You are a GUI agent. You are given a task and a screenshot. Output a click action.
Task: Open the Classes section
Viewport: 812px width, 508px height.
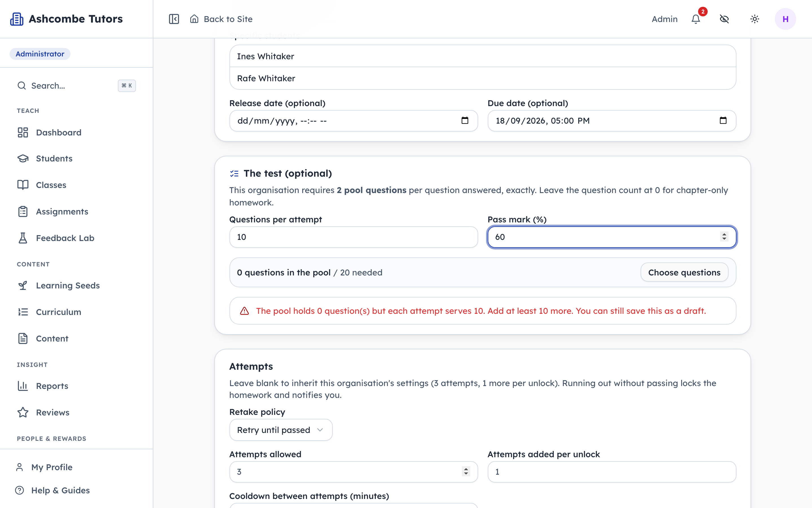tap(51, 185)
